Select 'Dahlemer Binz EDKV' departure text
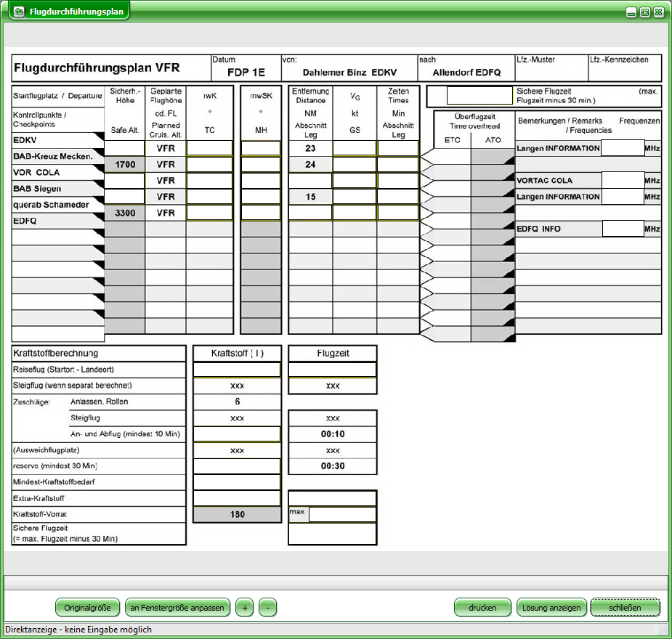Viewport: 672px width, 639px height. coord(349,73)
